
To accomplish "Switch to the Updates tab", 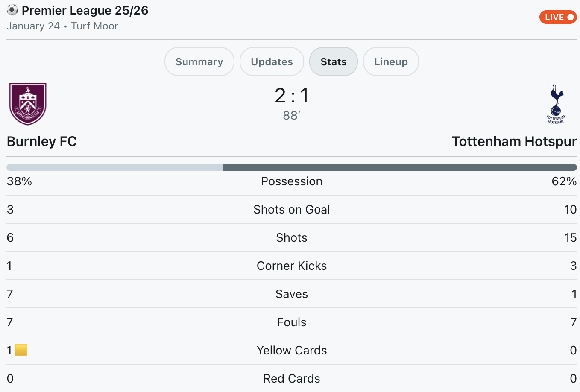I will pos(272,61).
